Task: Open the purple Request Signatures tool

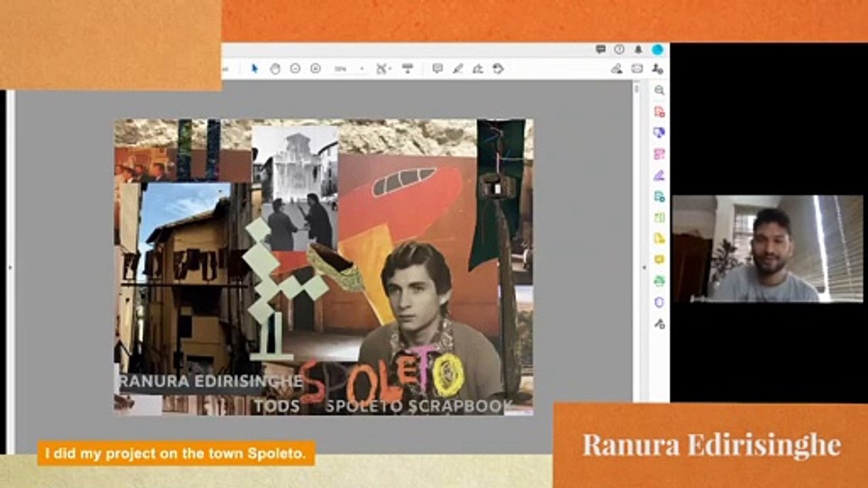Action: pyautogui.click(x=659, y=175)
